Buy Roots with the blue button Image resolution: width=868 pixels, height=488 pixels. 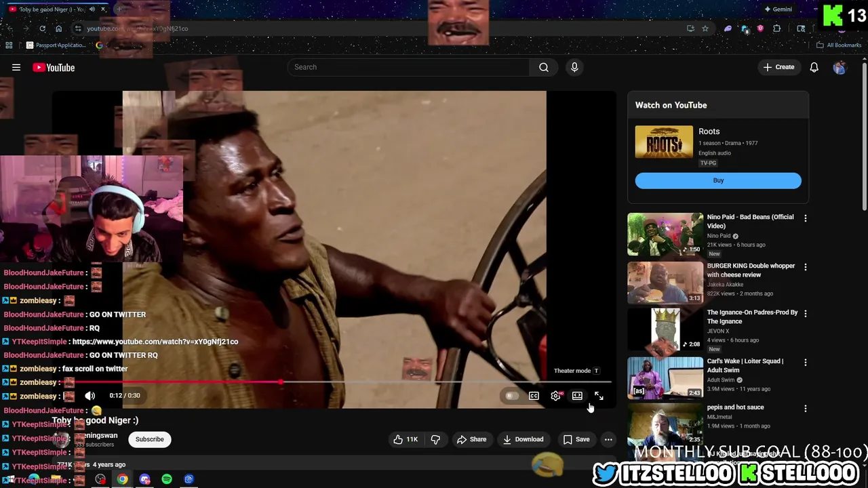point(718,180)
